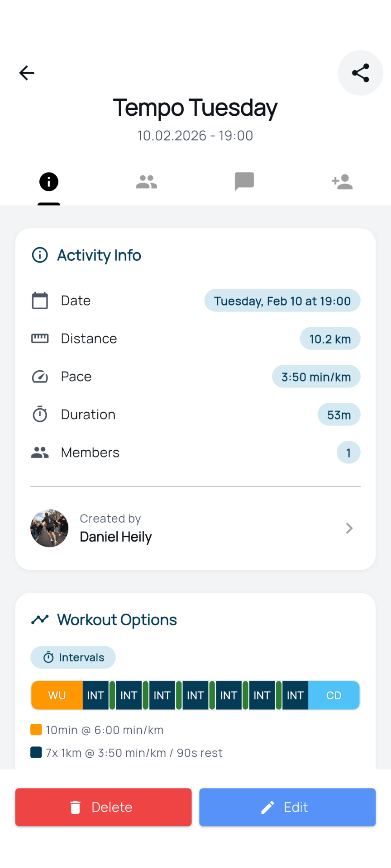Click the orange WU warmup segment
Viewport: 391px width, 868px height.
[x=57, y=695]
